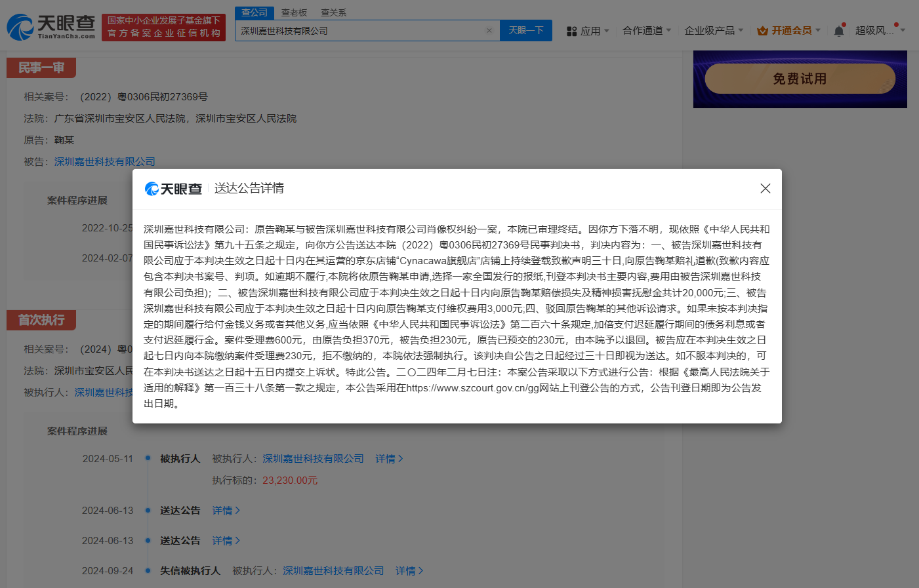Image resolution: width=919 pixels, height=588 pixels.
Task: Select the 查老板 search tab
Action: 294,12
